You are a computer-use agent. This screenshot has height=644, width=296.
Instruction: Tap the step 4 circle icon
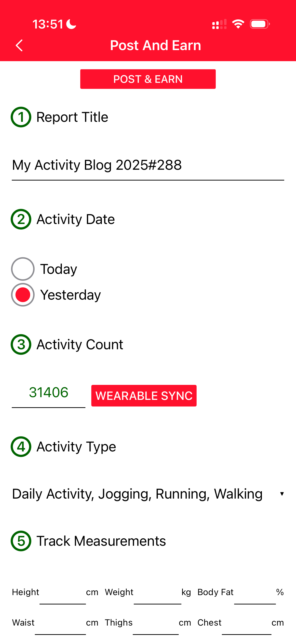pos(21,447)
